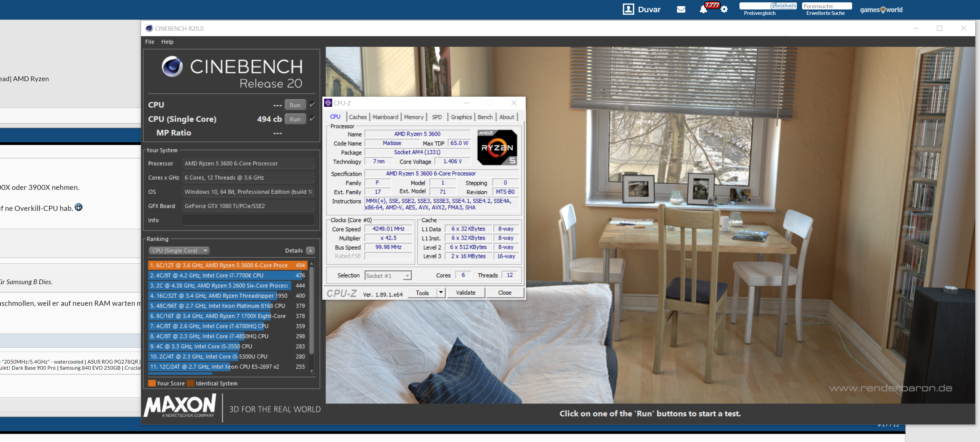980x442 pixels.
Task: Run the CPU multi-core test
Action: click(295, 105)
